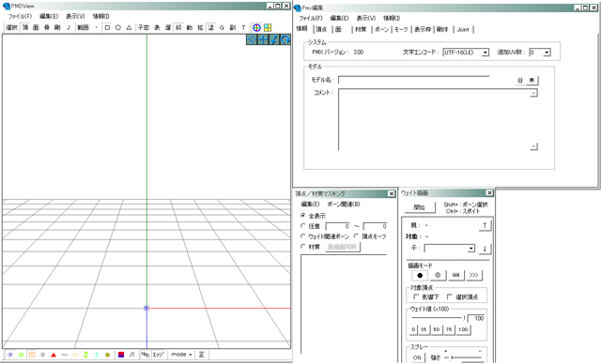Click the weight value field showing 100
601x364 pixels.
click(476, 318)
